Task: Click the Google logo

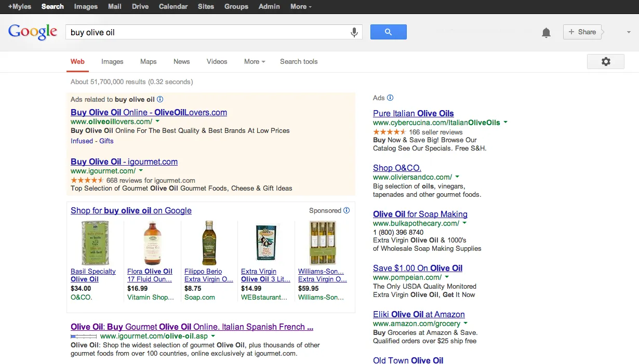Action: 33,32
